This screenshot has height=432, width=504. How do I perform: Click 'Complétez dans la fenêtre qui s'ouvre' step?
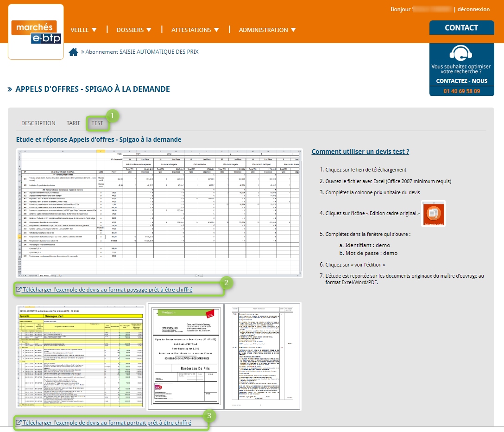368,234
